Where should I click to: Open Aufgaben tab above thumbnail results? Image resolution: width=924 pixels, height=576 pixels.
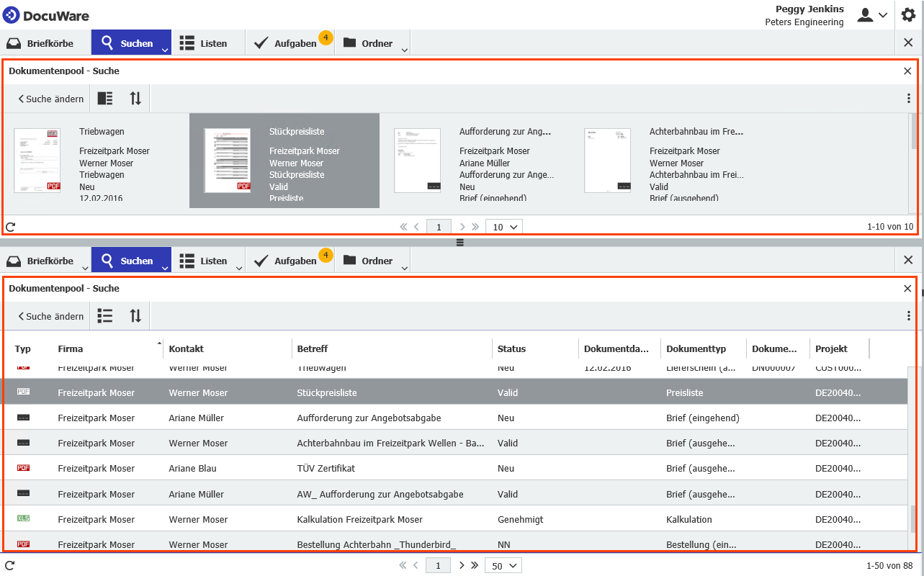point(291,43)
